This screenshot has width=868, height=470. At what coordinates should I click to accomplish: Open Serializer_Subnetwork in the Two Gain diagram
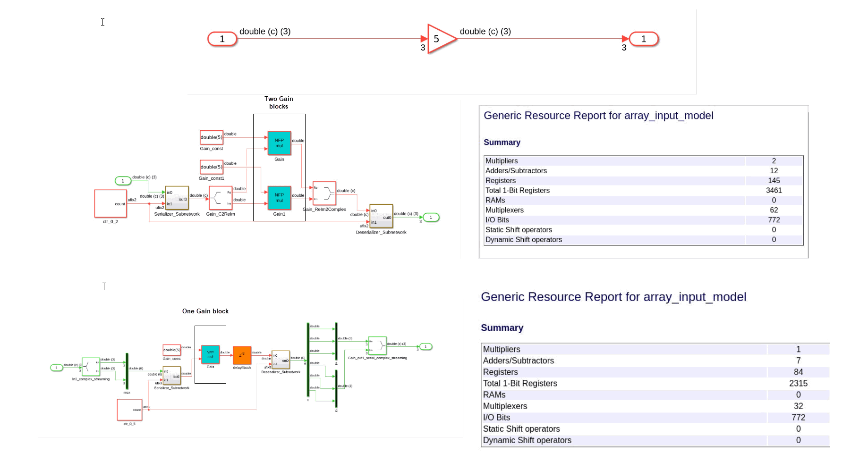177,198
